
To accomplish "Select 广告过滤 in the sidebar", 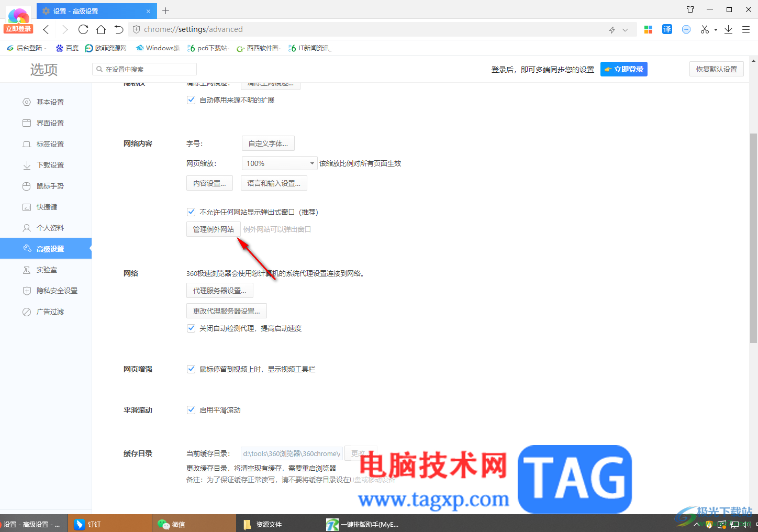I will coord(50,311).
